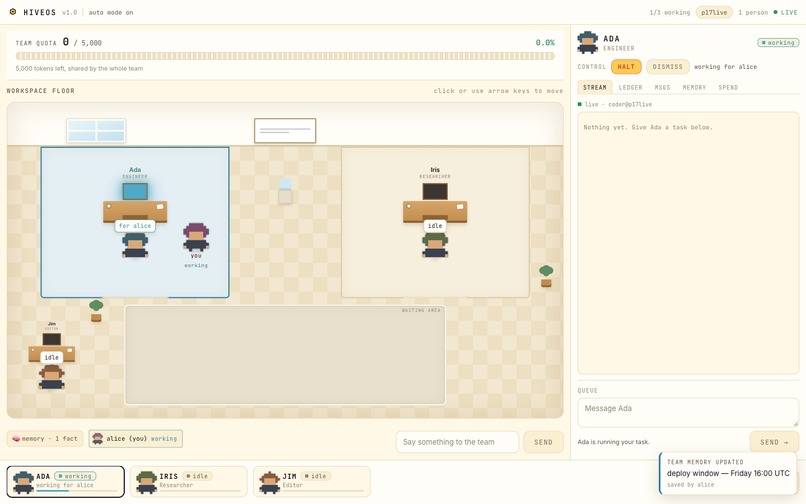Click Jim's avatar in the bottom agent card

point(269,482)
